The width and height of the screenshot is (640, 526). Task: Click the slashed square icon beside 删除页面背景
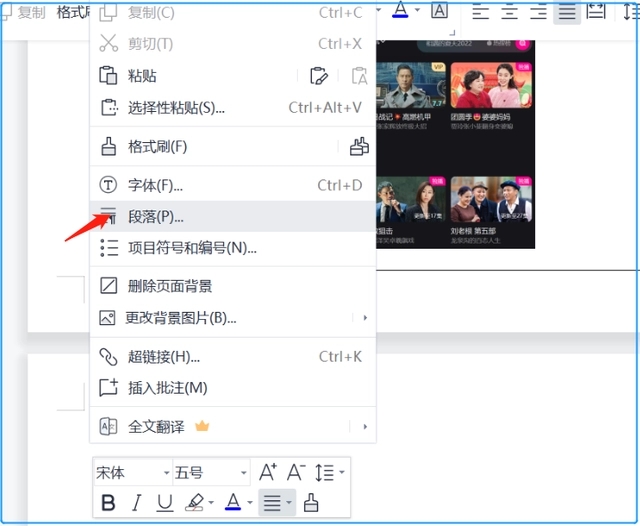109,286
